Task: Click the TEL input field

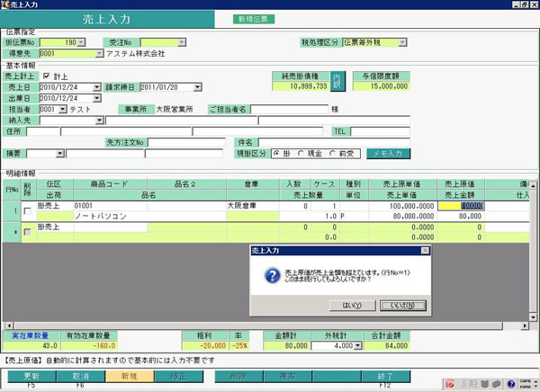Action: point(380,131)
